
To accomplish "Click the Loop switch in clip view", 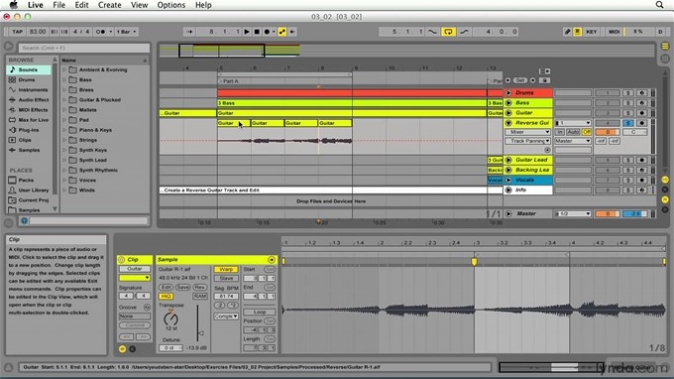I will [x=260, y=312].
